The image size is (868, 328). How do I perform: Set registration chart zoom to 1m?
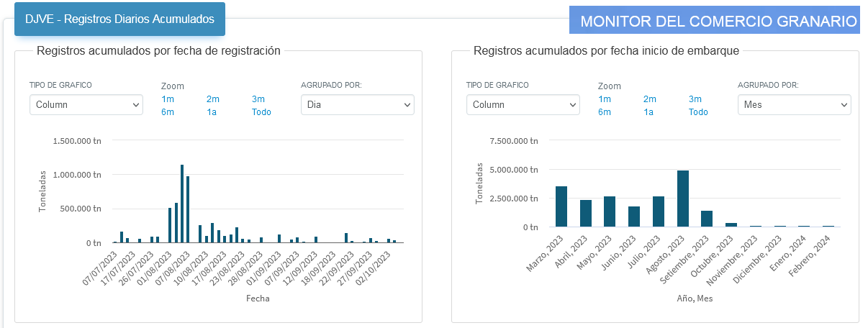(168, 99)
